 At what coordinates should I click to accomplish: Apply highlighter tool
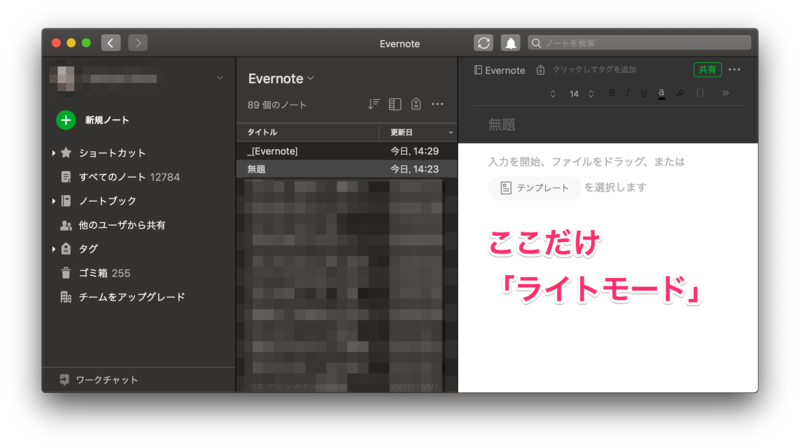coord(680,93)
